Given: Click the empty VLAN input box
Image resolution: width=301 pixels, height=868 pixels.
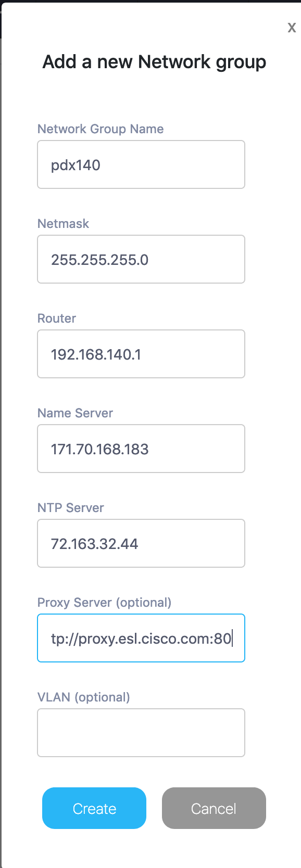Looking at the screenshot, I should 141,733.
